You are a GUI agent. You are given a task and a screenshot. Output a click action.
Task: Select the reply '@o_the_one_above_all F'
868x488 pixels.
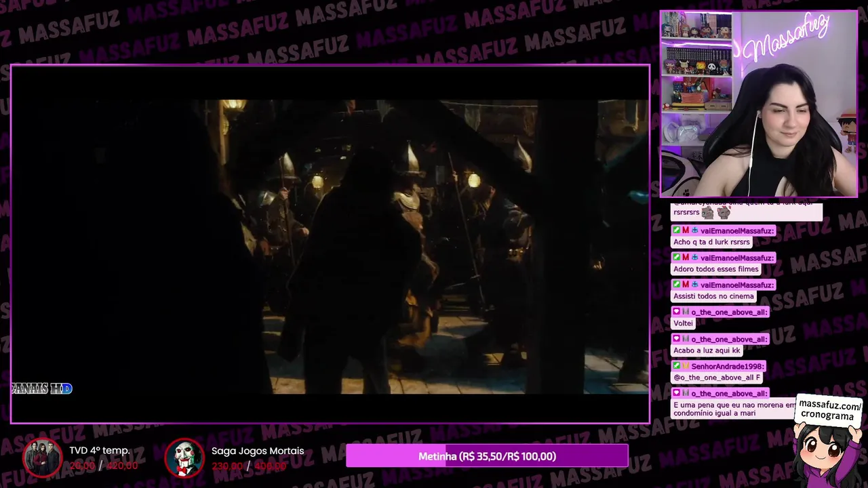point(717,378)
